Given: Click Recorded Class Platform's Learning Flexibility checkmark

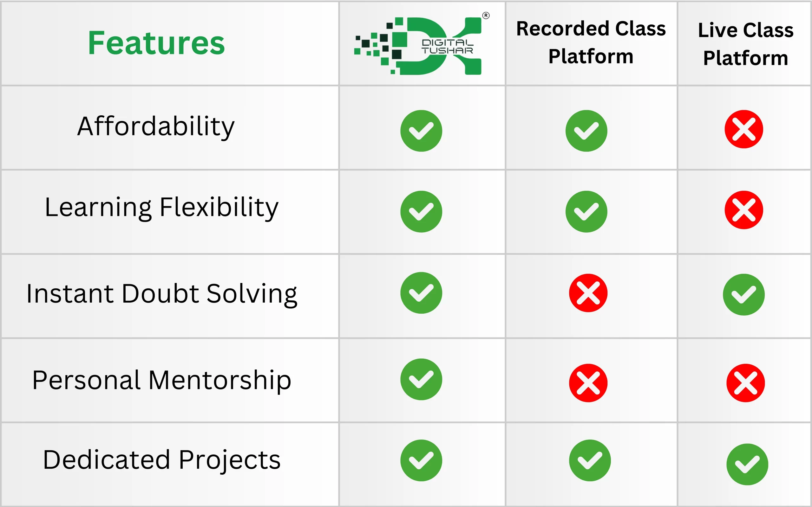Looking at the screenshot, I should coord(586,212).
